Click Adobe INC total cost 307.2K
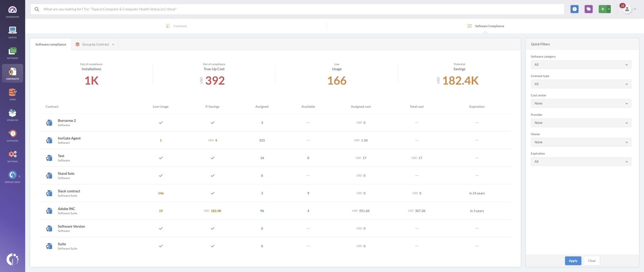 (417, 211)
